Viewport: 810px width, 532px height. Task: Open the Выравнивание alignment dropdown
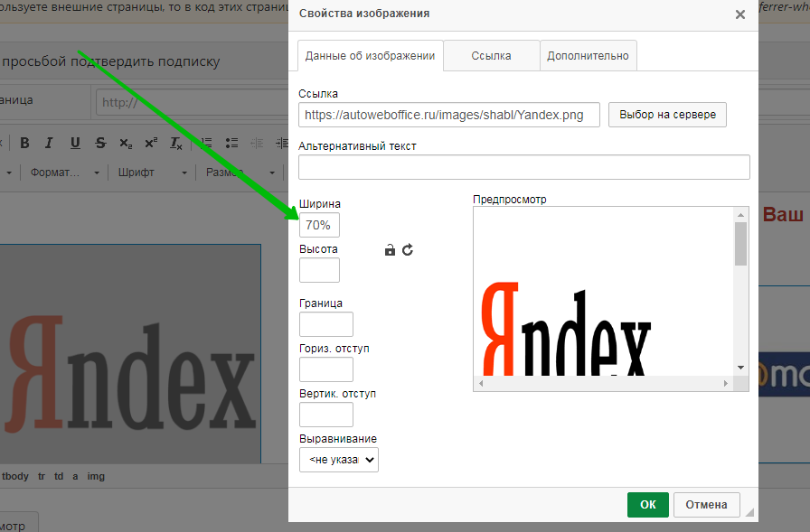[x=339, y=460]
